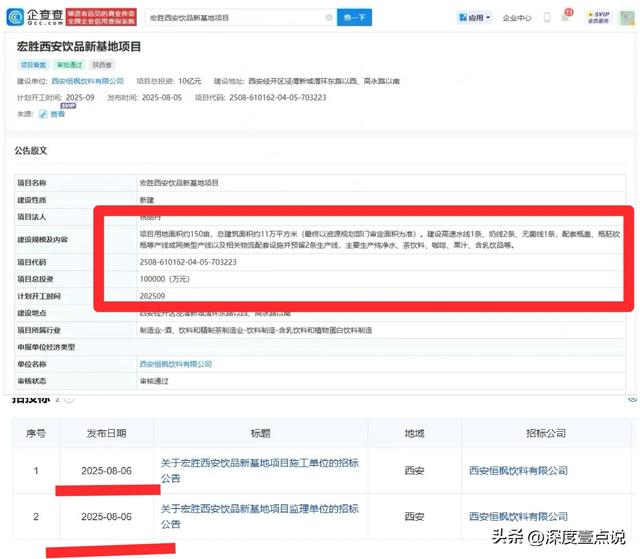Viewport: 640px width, 559px height.
Task: Click the 计划开工时间 2025-09 value
Action: (x=80, y=98)
